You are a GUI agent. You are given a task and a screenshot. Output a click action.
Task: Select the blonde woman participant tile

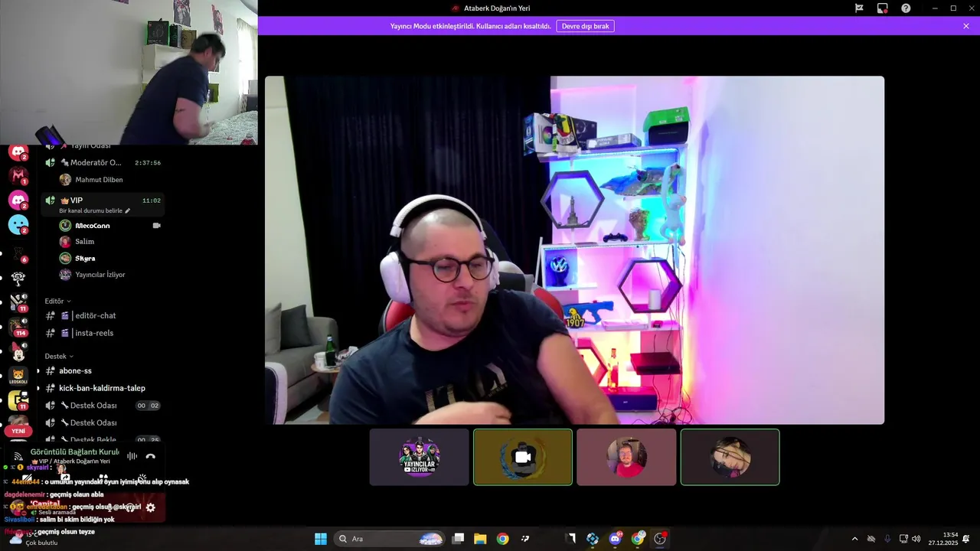point(730,457)
